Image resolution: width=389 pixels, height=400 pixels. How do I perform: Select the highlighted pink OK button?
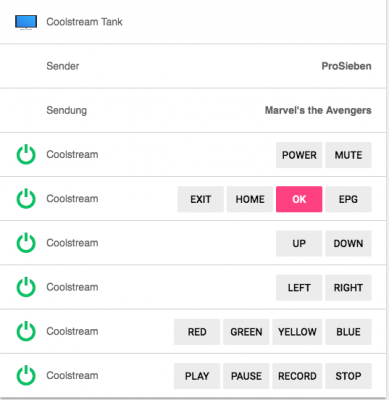(x=299, y=199)
